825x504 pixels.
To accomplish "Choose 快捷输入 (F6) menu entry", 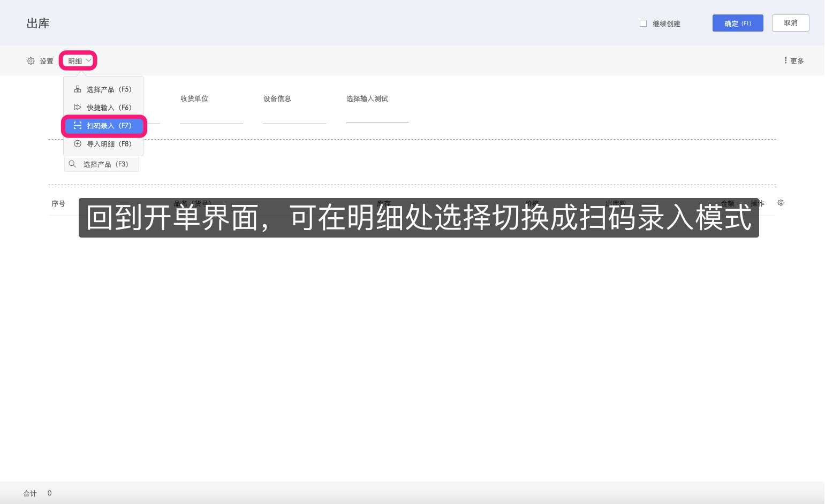I will pyautogui.click(x=103, y=108).
